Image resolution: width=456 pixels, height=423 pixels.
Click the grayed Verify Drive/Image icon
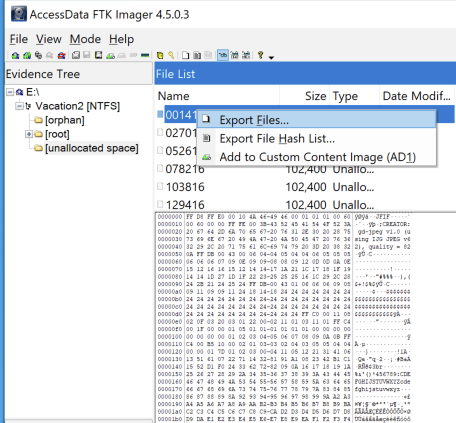point(133,55)
